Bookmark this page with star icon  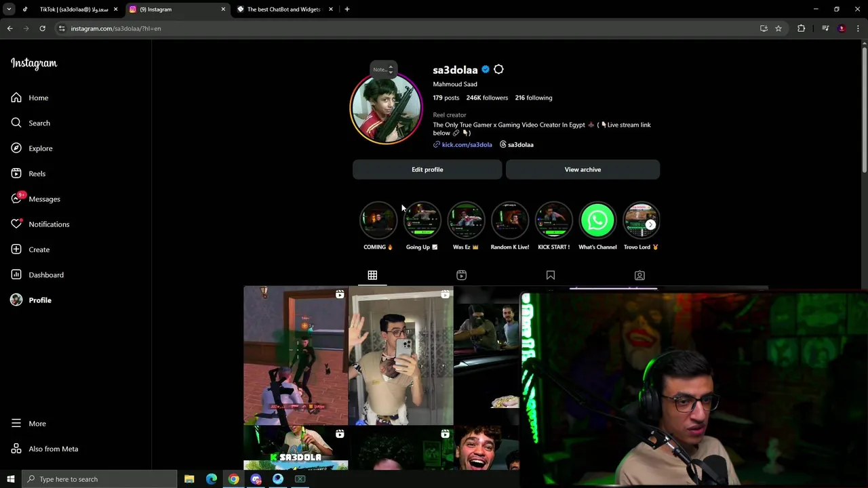778,28
